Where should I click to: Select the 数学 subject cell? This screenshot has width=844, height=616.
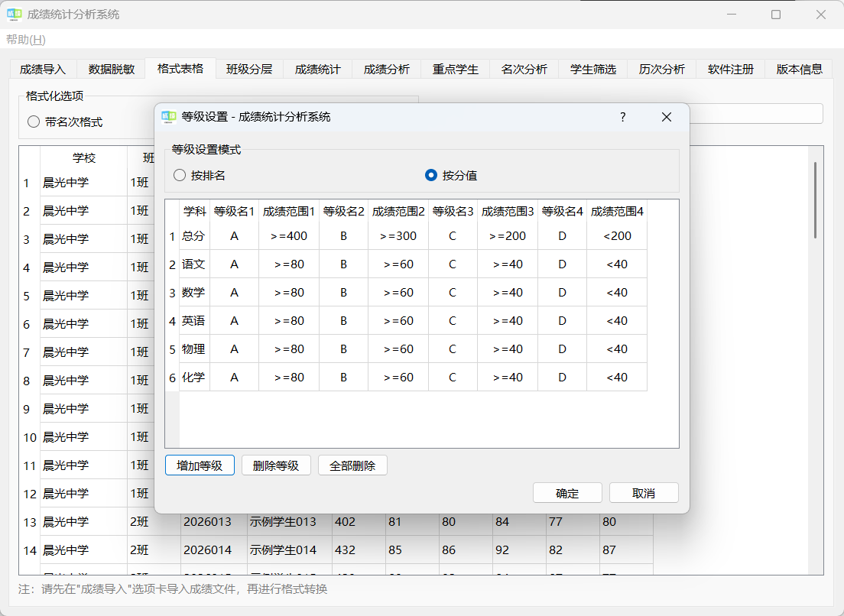click(194, 292)
